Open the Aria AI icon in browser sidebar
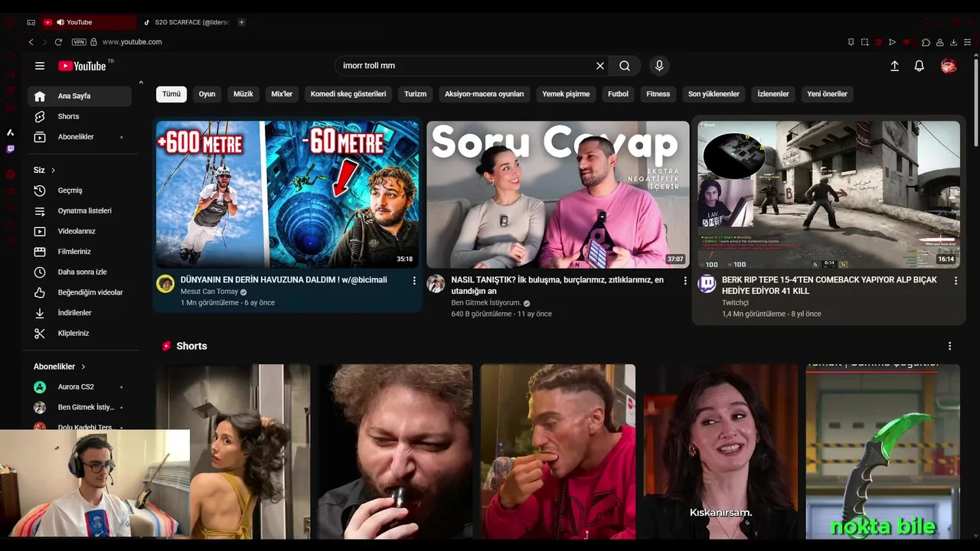Screen dimensions: 980x551 coord(10,132)
